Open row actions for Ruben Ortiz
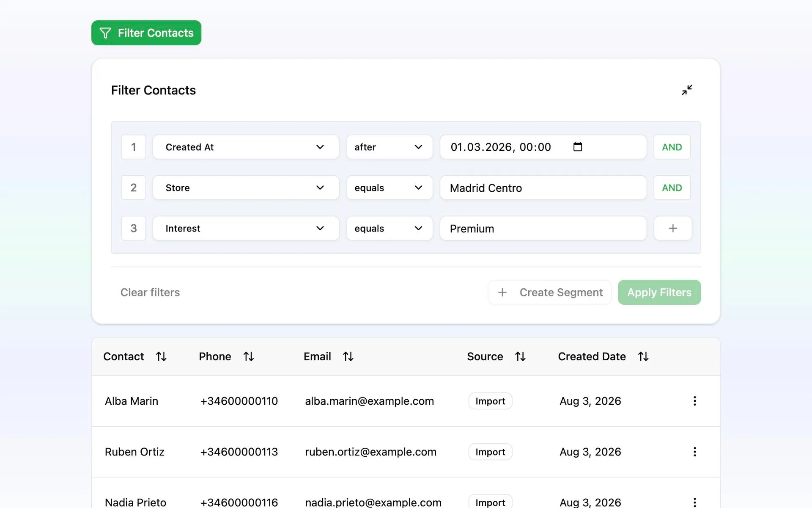This screenshot has width=812, height=508. click(x=694, y=452)
